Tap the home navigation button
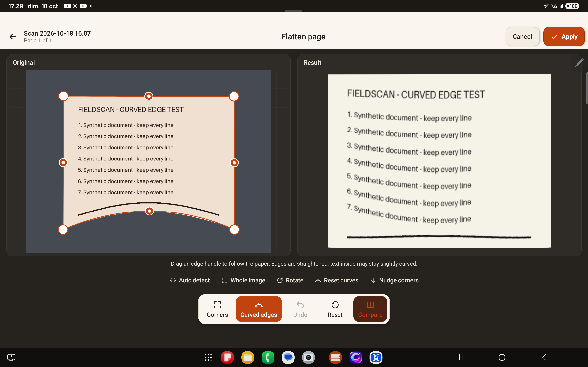The image size is (588, 367). 502,357
